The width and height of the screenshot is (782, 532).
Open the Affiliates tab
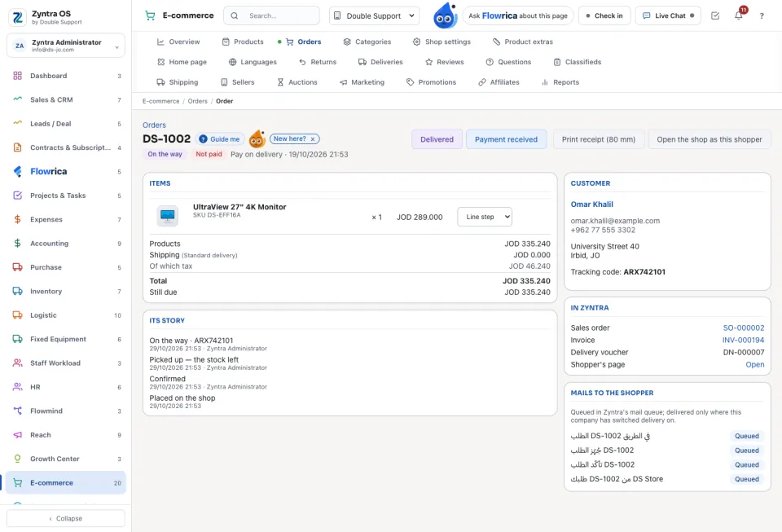coord(499,82)
